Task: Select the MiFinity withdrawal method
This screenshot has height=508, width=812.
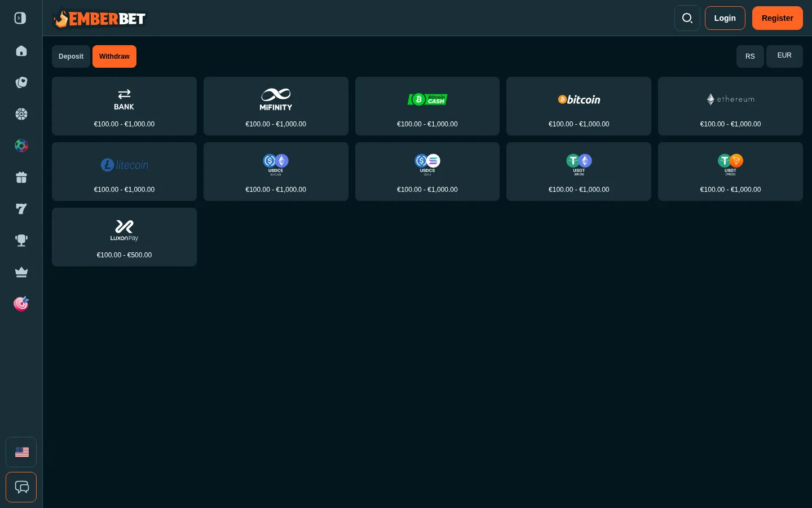Action: point(276,106)
